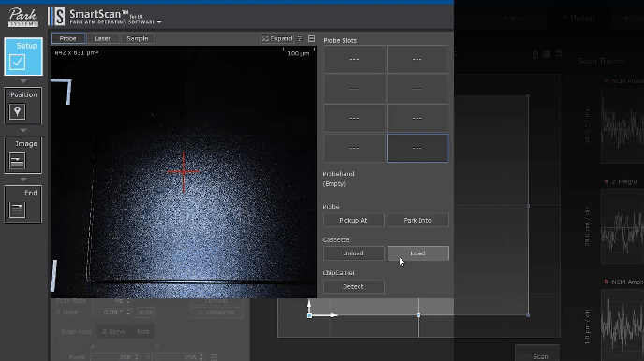Screen dimensions: 644x361
Task: Select the highlighted bottom-right probe slot
Action: point(417,148)
